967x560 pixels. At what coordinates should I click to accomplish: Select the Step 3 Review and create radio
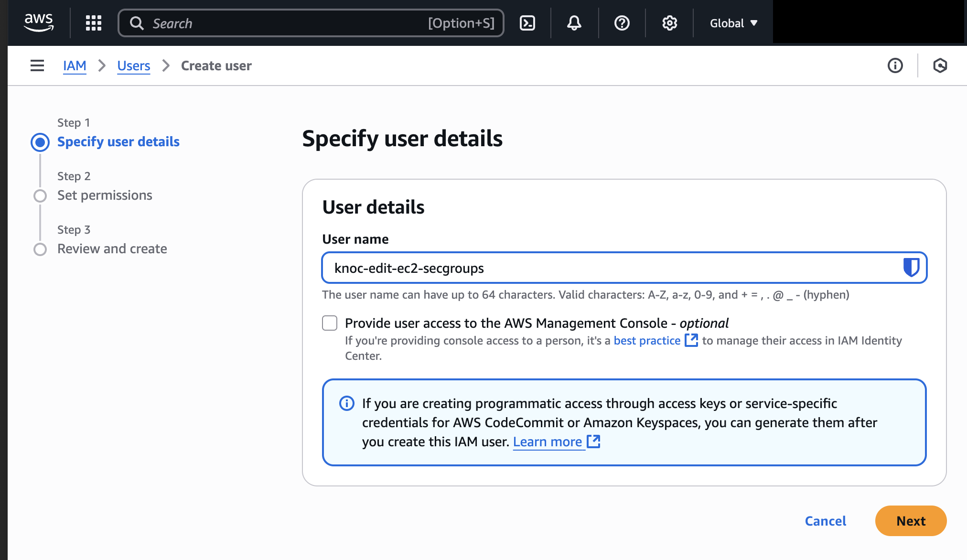tap(40, 249)
